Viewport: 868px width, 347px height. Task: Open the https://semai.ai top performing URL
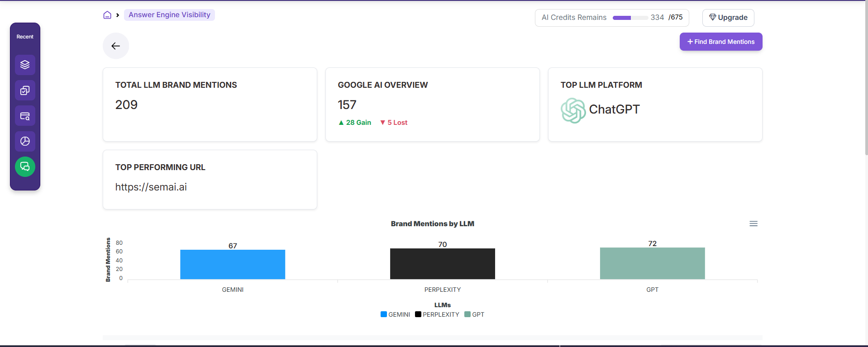pyautogui.click(x=151, y=187)
